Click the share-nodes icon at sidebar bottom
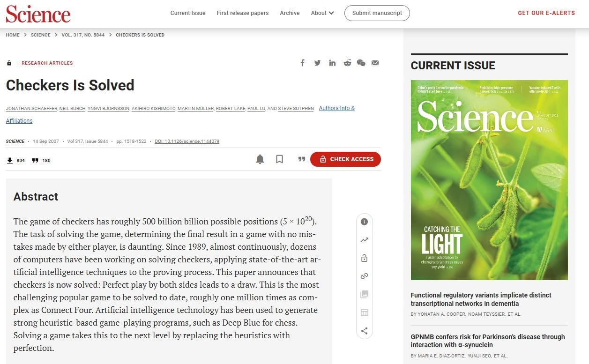589x364 pixels. point(364,331)
